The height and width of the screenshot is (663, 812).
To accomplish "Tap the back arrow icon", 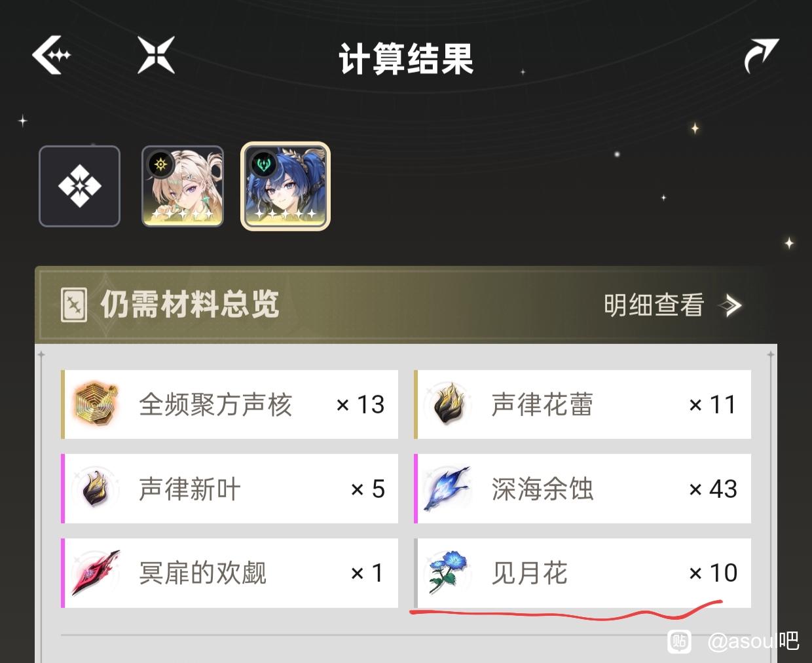I will [51, 54].
